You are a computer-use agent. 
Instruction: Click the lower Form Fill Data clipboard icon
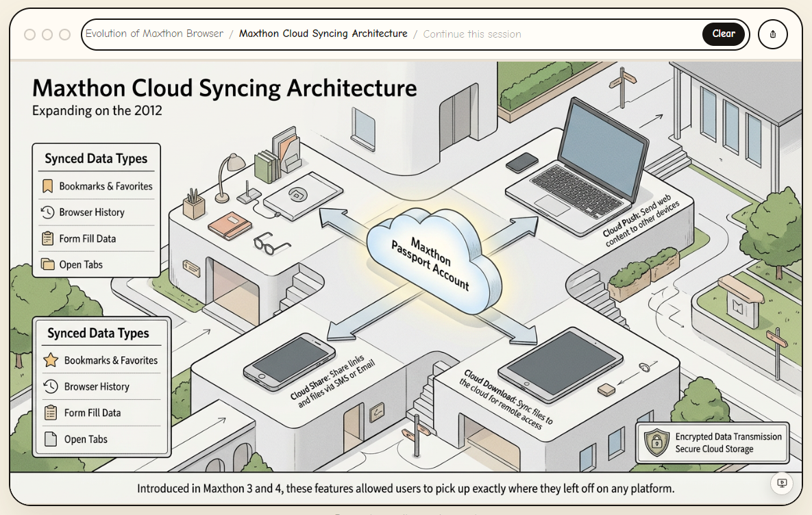click(x=50, y=413)
